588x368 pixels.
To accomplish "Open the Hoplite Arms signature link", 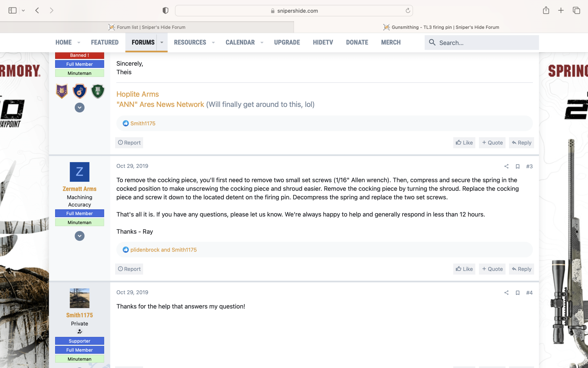I will click(x=137, y=94).
